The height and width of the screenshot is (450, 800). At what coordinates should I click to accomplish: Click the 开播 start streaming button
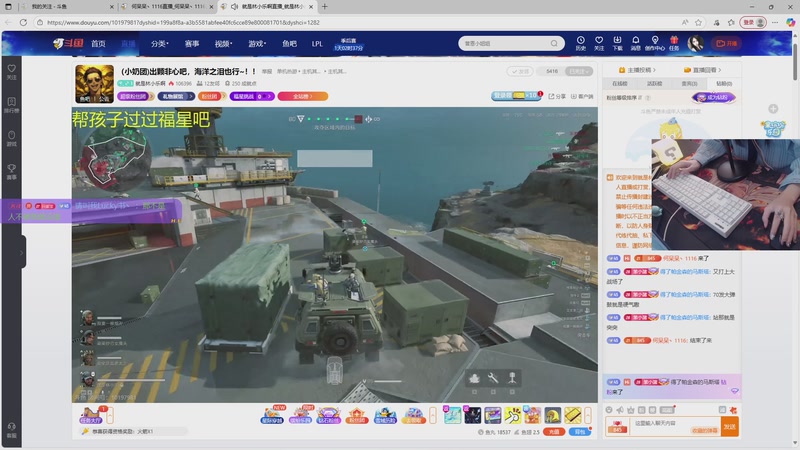click(x=727, y=43)
